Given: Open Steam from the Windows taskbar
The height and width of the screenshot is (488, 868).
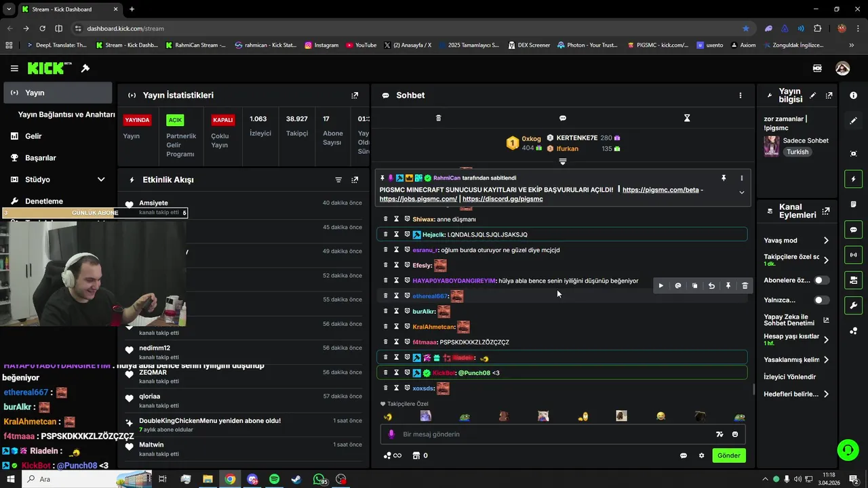Looking at the screenshot, I should (x=296, y=479).
